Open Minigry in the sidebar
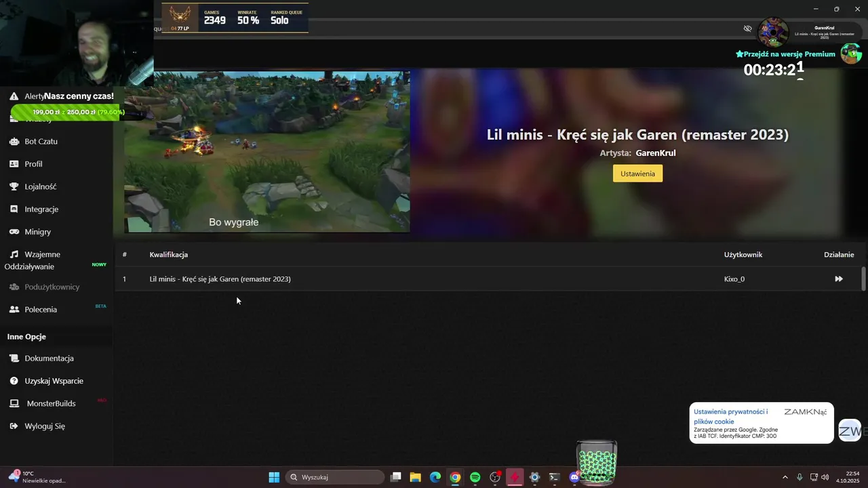Image resolution: width=868 pixels, height=488 pixels. tap(37, 232)
